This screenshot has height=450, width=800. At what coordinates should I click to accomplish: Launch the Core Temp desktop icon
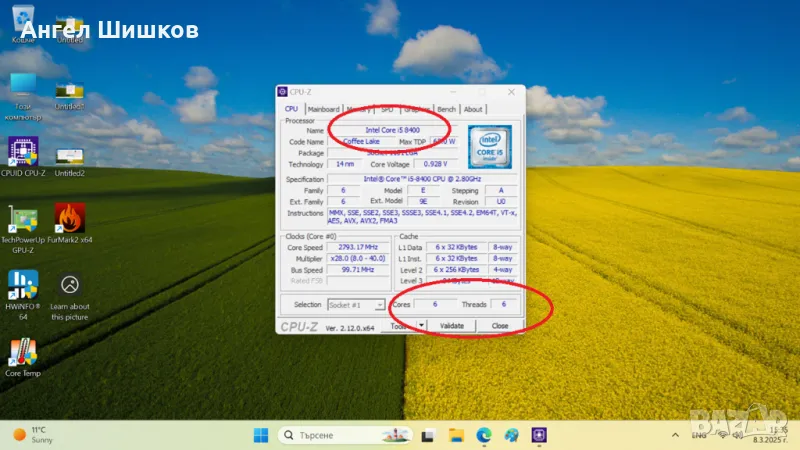22,353
